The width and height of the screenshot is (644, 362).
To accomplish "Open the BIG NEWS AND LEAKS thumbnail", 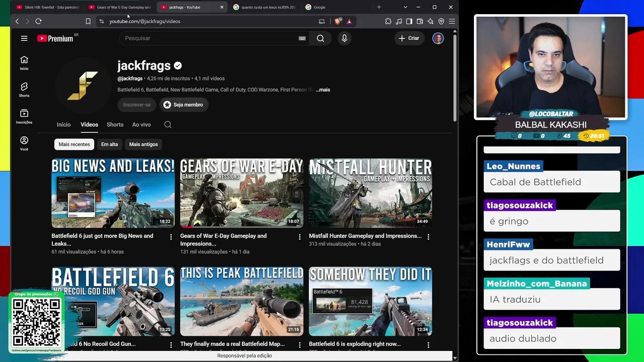I will click(x=113, y=193).
